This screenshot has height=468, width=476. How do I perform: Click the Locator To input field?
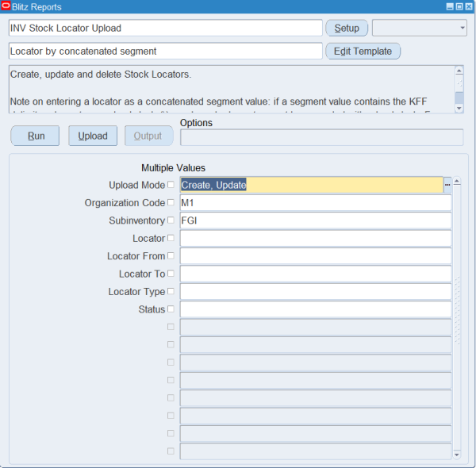316,274
